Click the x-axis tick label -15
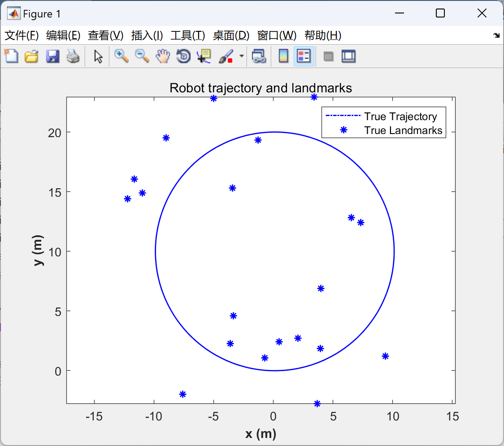The image size is (504, 446). click(94, 416)
